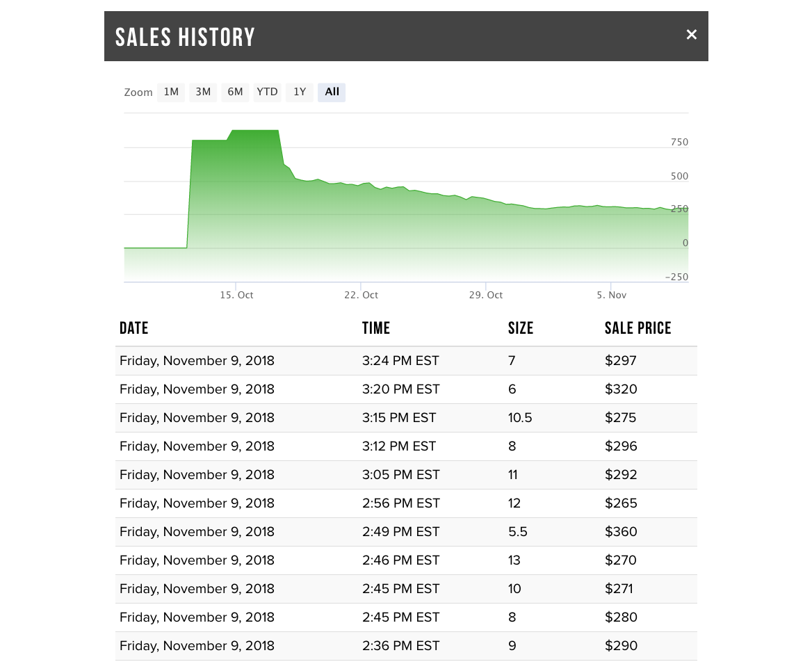Click the Size column header
This screenshot has width=812, height=671.
point(521,328)
